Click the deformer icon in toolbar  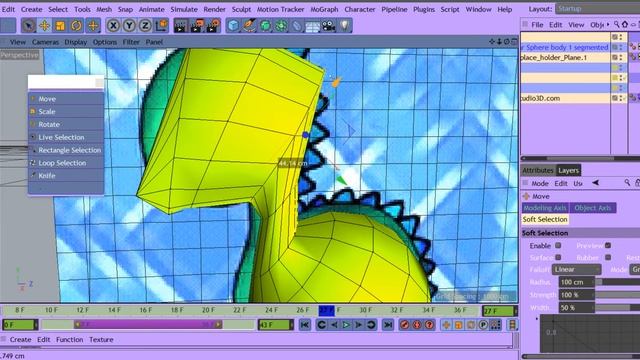pos(297,26)
